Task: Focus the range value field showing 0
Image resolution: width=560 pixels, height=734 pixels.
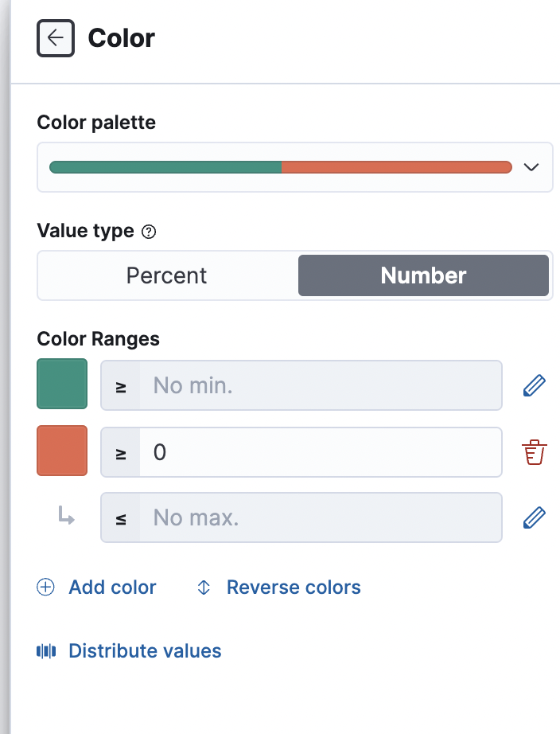Action: coord(320,452)
